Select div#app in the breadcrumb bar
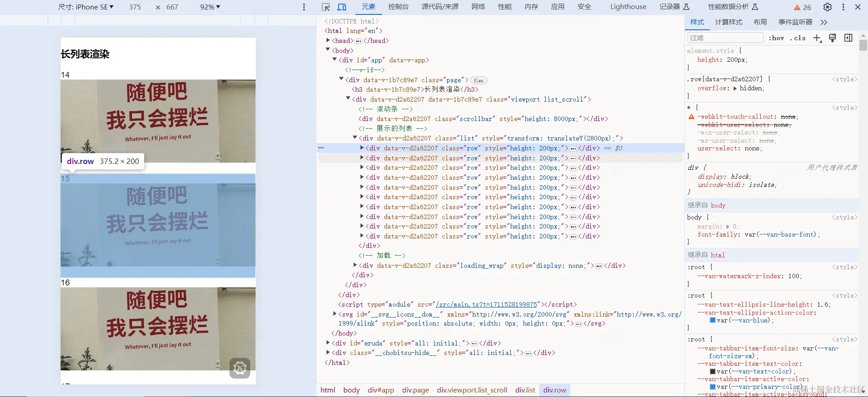 (381, 390)
